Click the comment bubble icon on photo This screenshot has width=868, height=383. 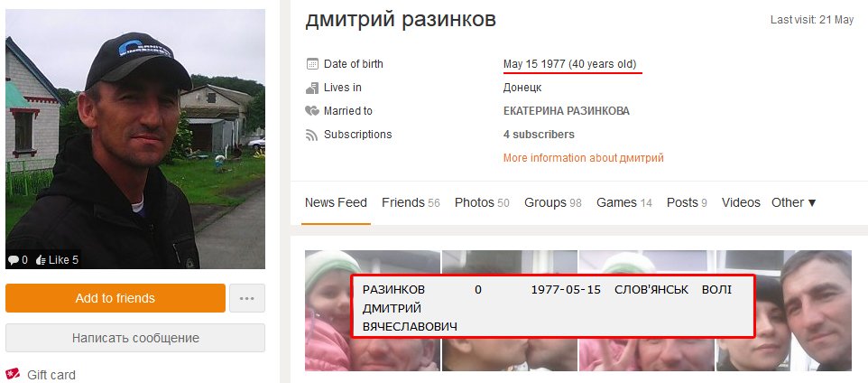click(14, 260)
